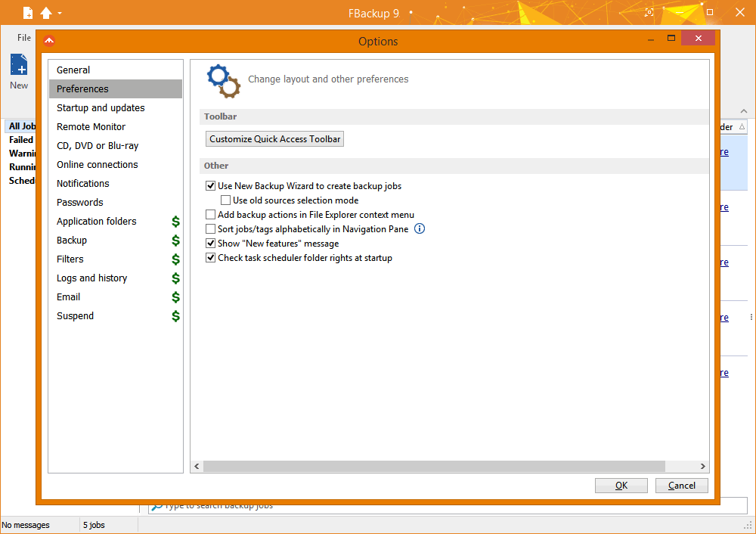This screenshot has height=534, width=756.
Task: Open Logs and history settings
Action: [x=116, y=278]
